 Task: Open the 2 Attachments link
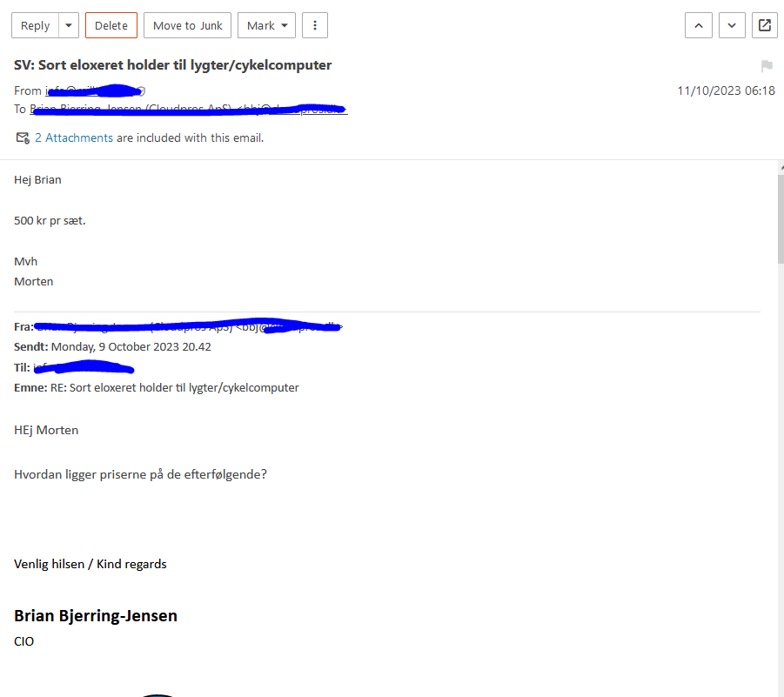(74, 137)
